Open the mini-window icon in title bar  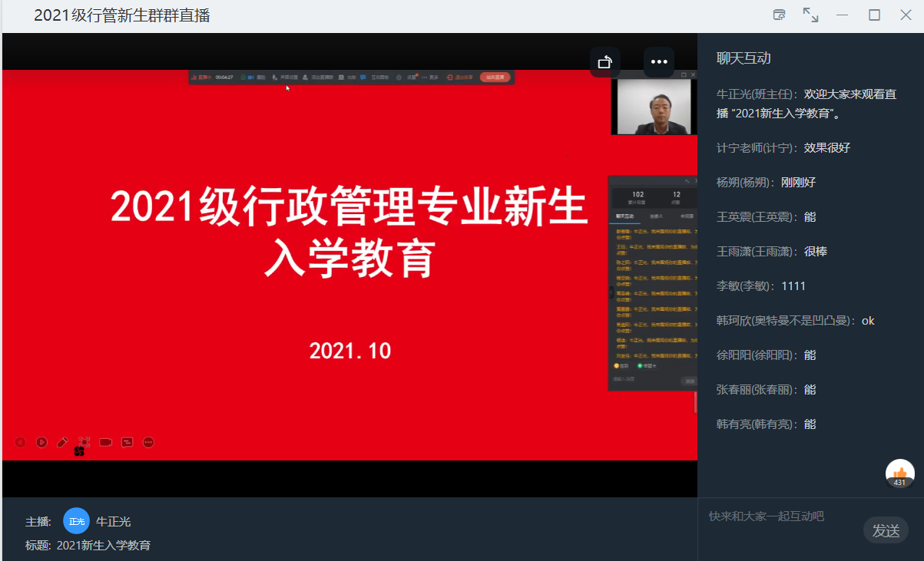[779, 15]
